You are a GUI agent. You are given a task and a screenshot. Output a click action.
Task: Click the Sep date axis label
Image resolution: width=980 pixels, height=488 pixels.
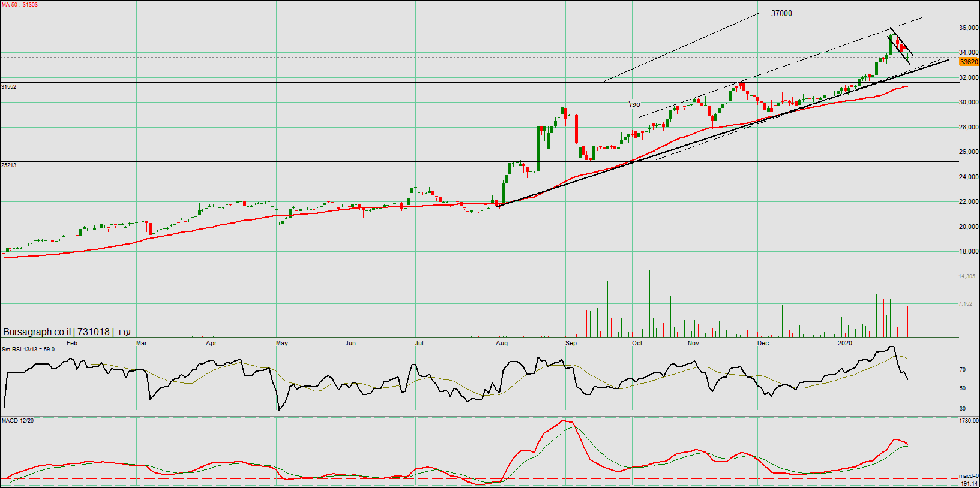pos(571,344)
